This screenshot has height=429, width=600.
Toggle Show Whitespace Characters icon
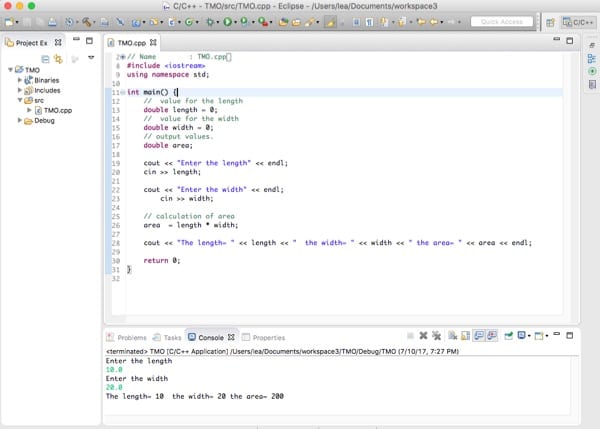(x=369, y=22)
